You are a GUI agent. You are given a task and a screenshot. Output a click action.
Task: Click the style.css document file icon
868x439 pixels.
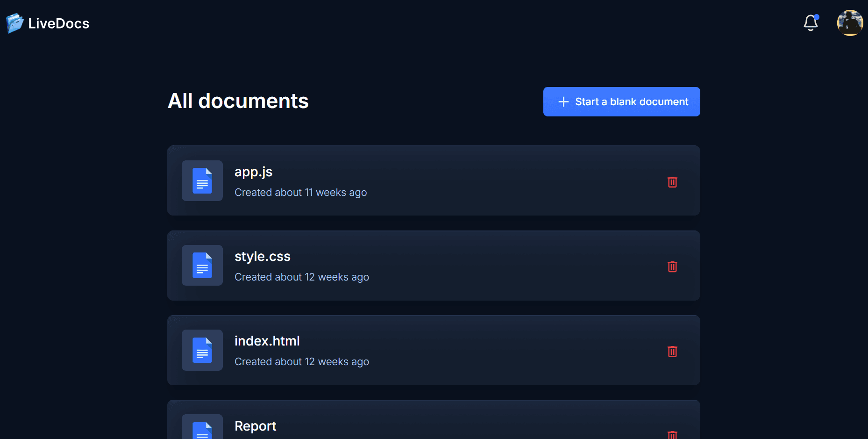202,266
